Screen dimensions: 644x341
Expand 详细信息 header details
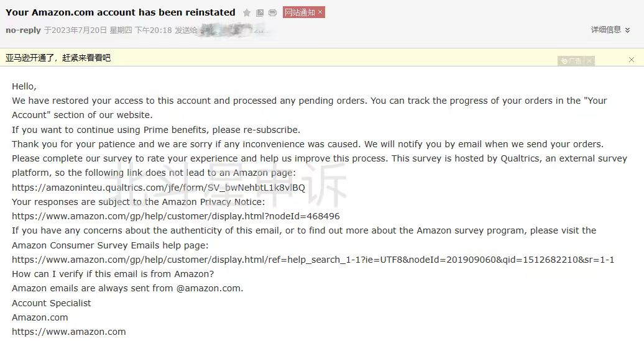(x=605, y=30)
